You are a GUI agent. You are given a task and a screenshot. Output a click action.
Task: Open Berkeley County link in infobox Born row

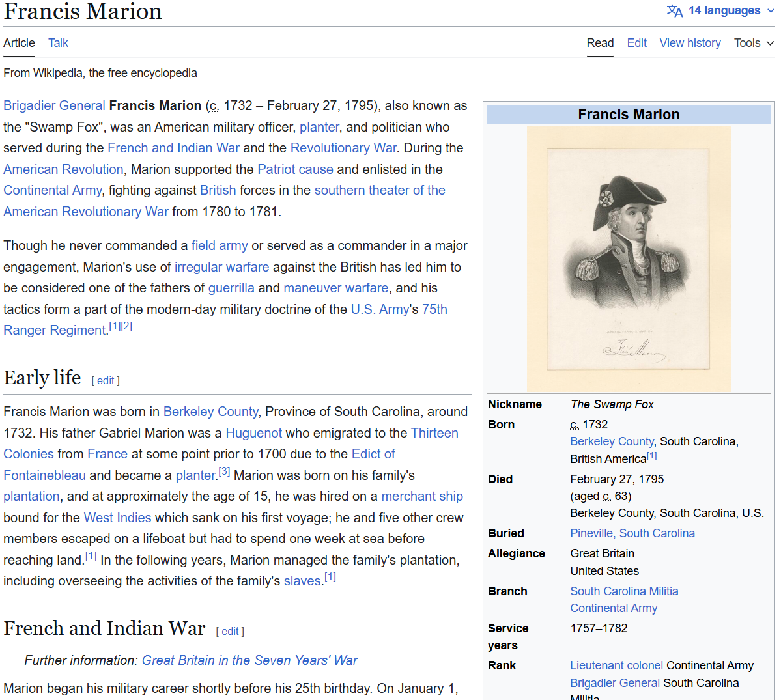tap(612, 442)
